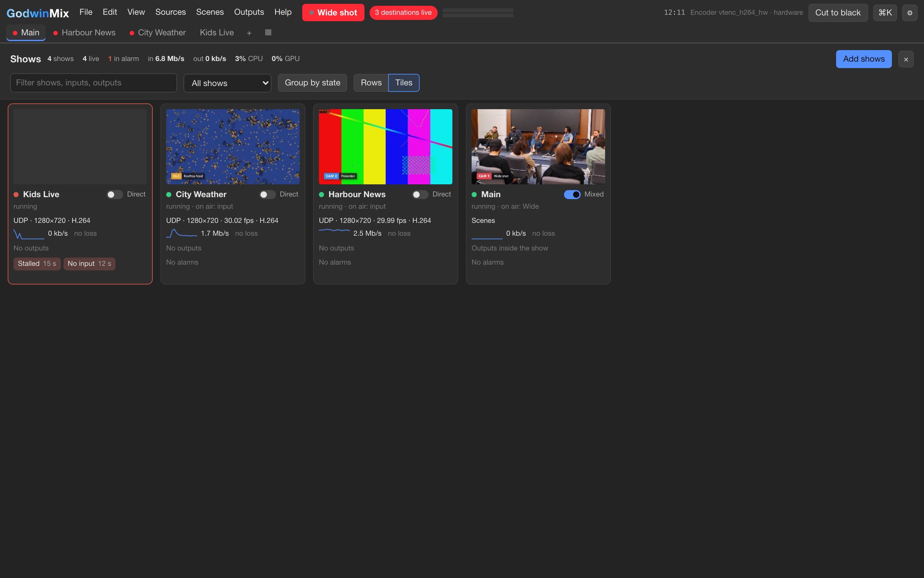Switch to Tiles view

(404, 83)
